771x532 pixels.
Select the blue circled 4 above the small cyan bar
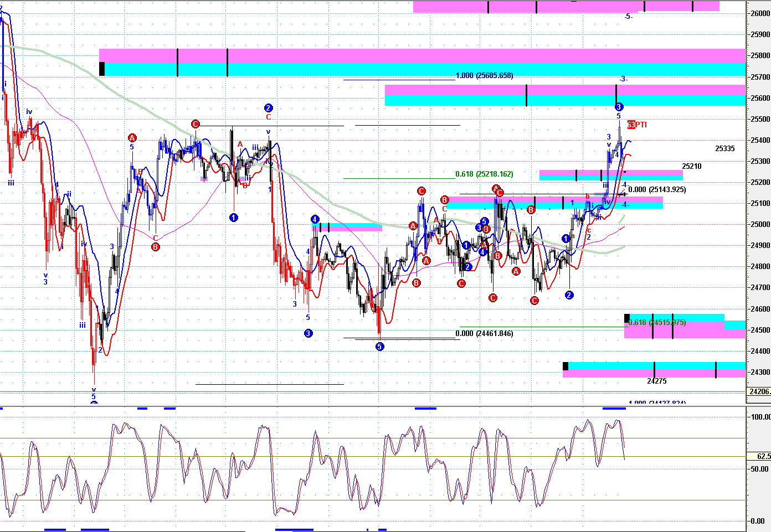point(315,219)
